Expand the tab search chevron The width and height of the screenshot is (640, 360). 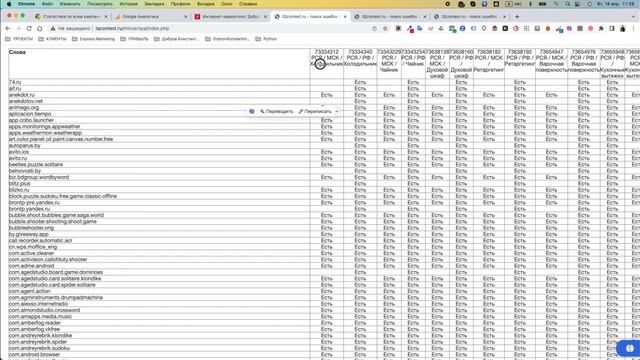[x=634, y=17]
